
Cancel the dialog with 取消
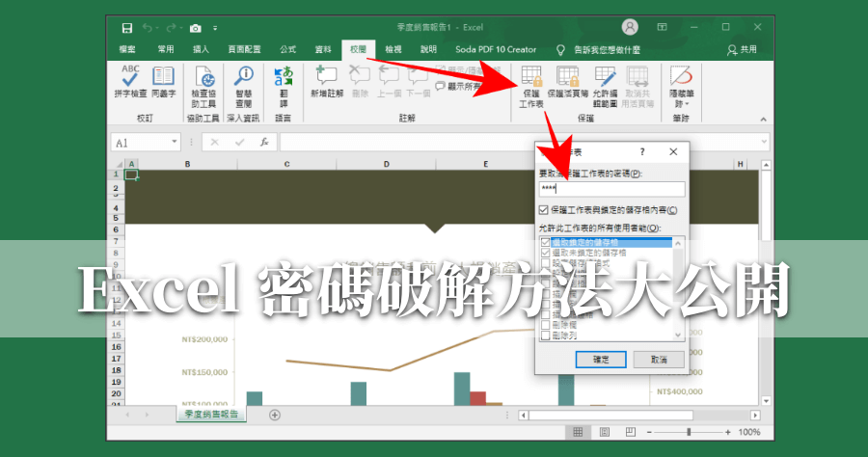pos(659,360)
